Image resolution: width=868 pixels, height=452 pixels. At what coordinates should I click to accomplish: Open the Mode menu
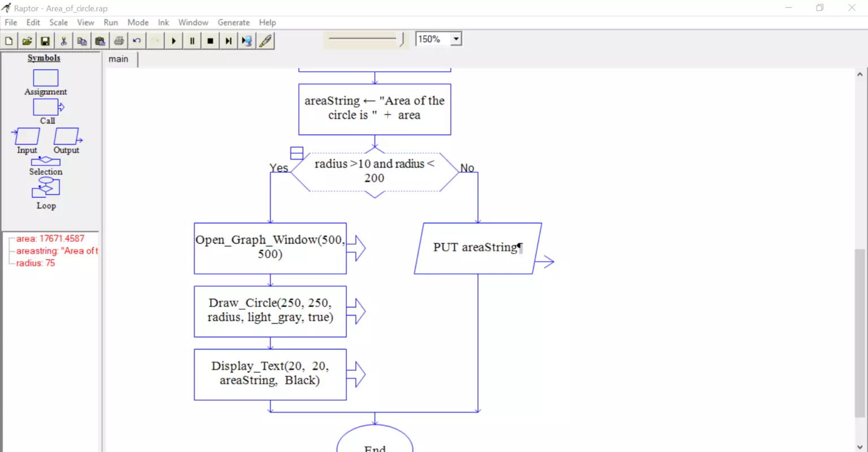point(138,23)
